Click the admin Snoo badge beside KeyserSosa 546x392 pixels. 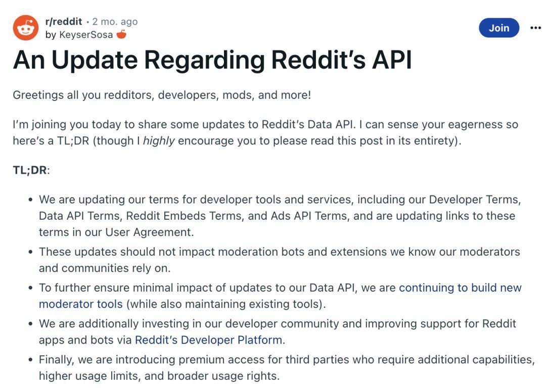tap(121, 34)
